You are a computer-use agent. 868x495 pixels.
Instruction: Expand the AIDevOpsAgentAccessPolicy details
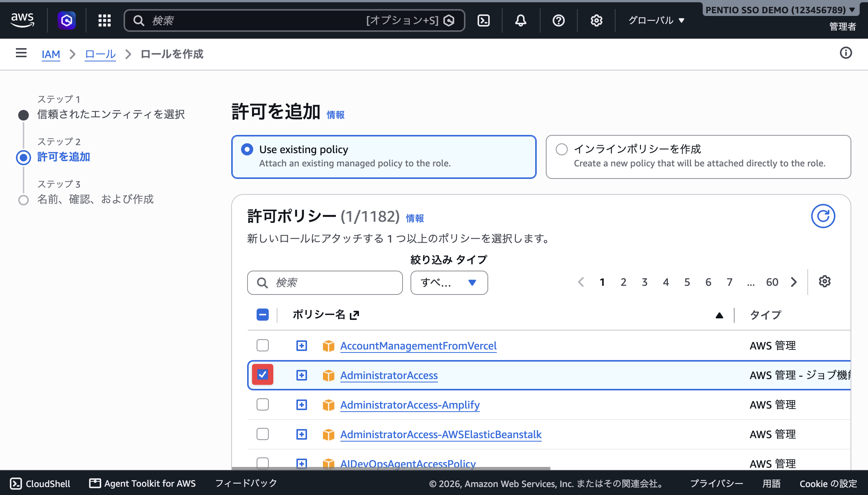(302, 464)
